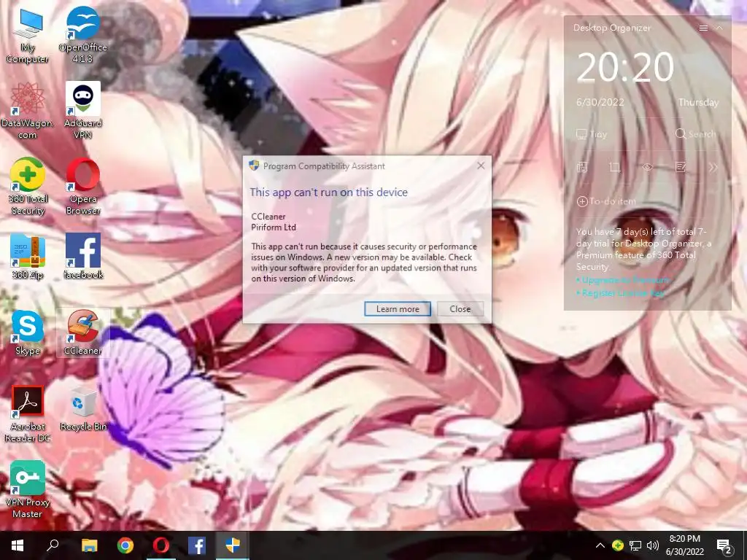Expand more tools with double chevron

713,167
